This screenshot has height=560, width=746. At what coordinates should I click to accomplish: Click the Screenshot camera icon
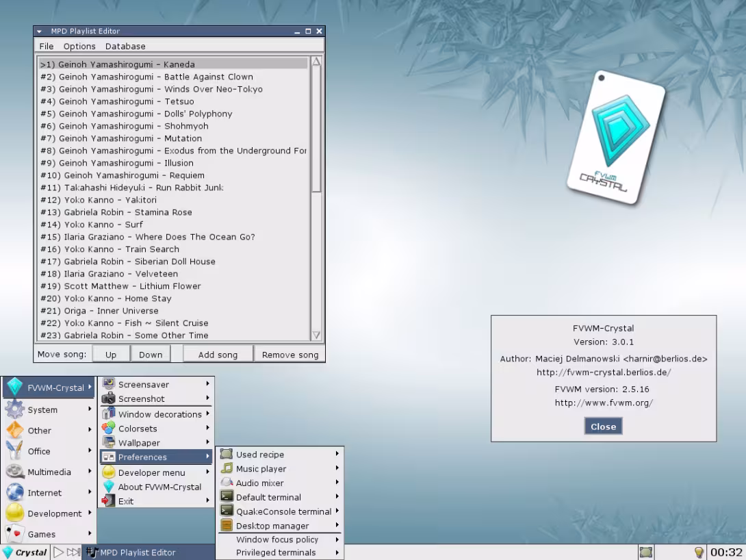click(108, 398)
